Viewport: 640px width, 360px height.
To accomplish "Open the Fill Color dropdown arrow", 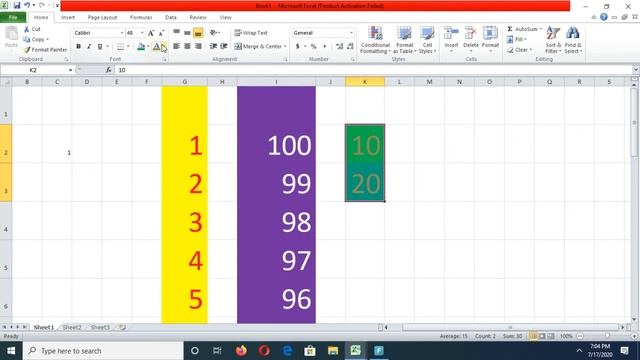I will [x=148, y=47].
